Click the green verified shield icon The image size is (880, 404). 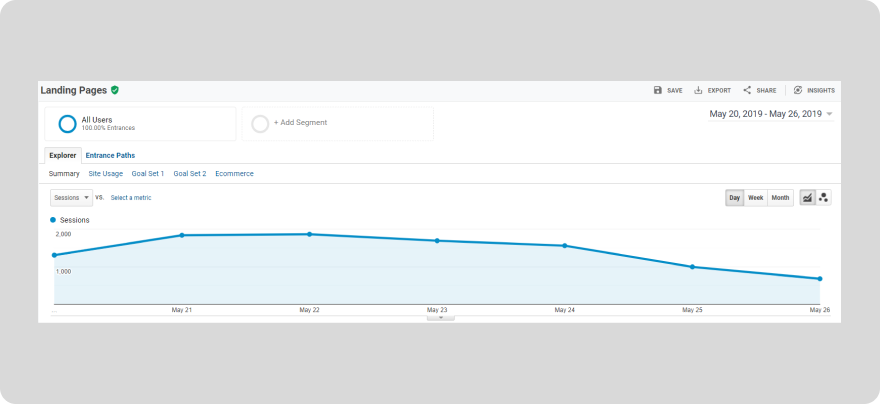click(x=115, y=90)
